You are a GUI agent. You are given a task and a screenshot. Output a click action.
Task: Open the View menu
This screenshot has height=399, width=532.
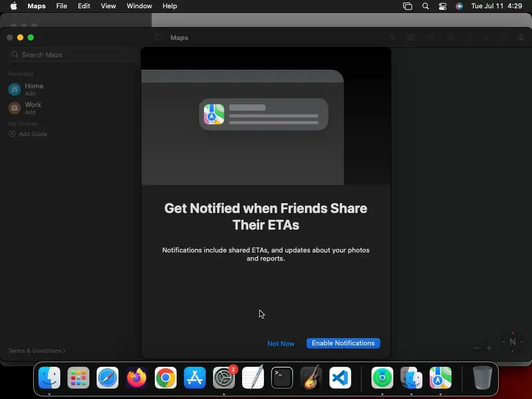(108, 6)
